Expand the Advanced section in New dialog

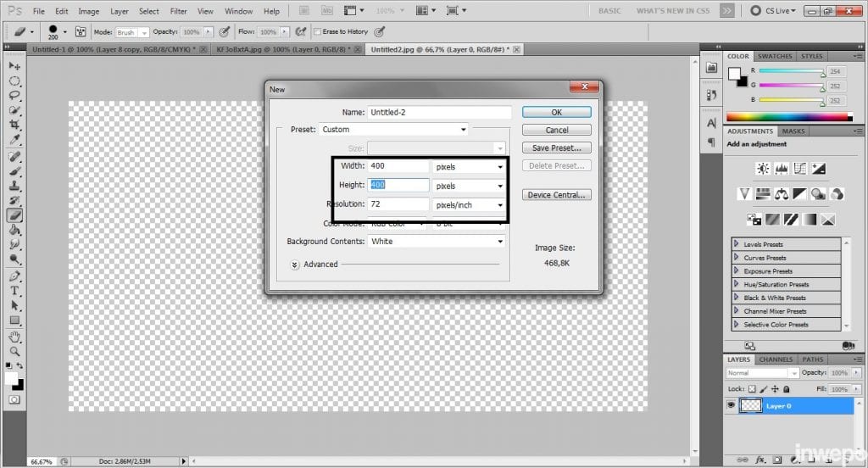pos(295,265)
